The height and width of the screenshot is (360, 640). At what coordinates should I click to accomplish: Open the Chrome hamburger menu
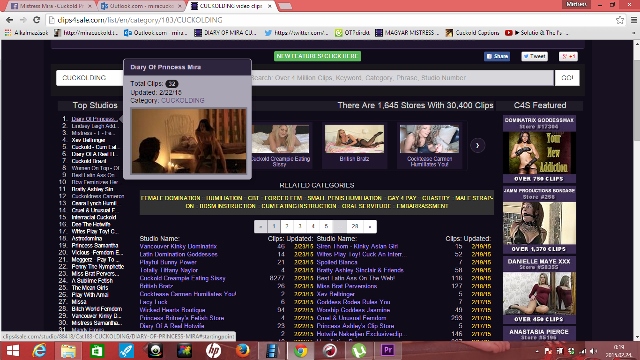pyautogui.click(x=633, y=20)
